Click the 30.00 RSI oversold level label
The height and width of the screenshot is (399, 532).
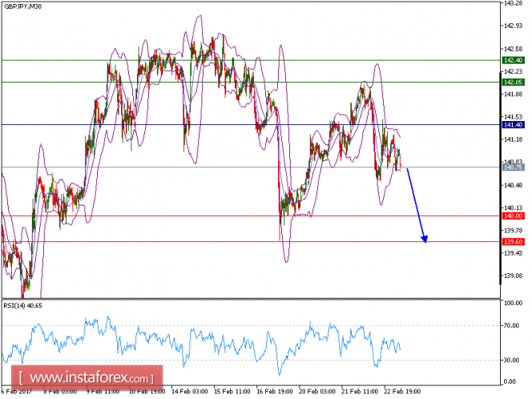click(512, 361)
